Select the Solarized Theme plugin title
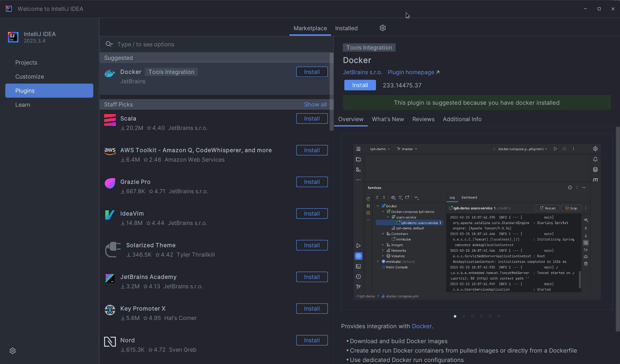The image size is (620, 364). (151, 245)
